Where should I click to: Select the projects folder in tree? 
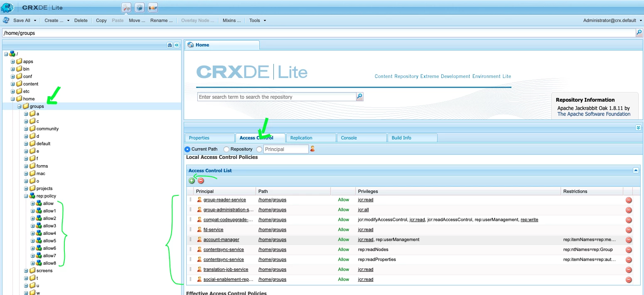(x=44, y=188)
